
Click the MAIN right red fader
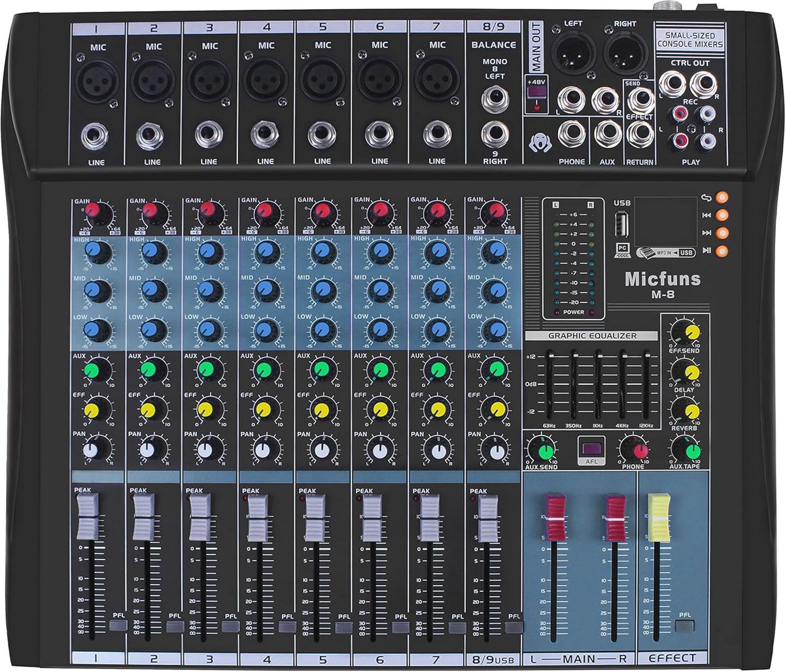pyautogui.click(x=616, y=518)
